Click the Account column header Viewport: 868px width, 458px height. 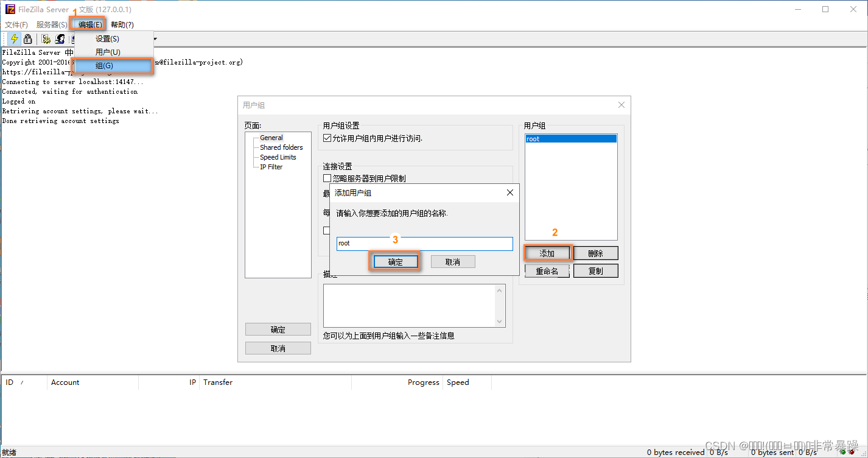93,382
